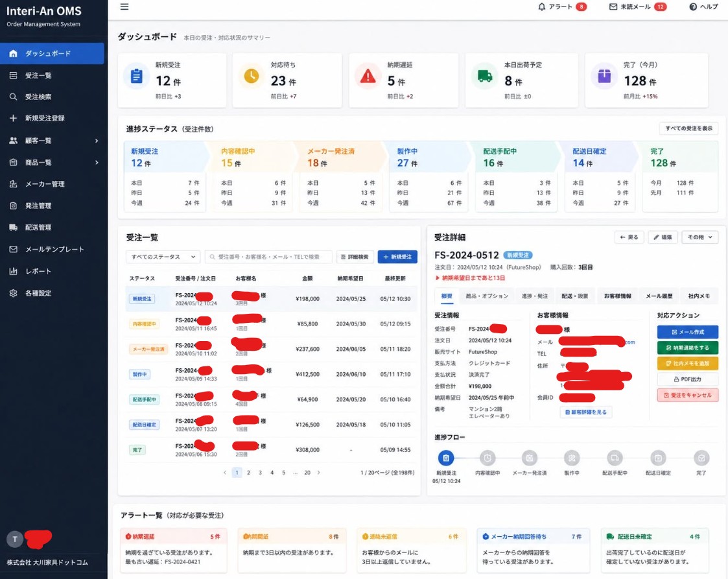Open 受注一覧 in sidebar
The image size is (728, 579).
[x=52, y=75]
